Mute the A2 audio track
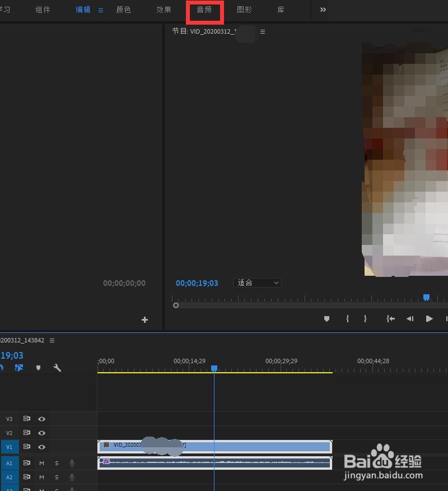Viewport: 448px width, 491px height. 41,477
